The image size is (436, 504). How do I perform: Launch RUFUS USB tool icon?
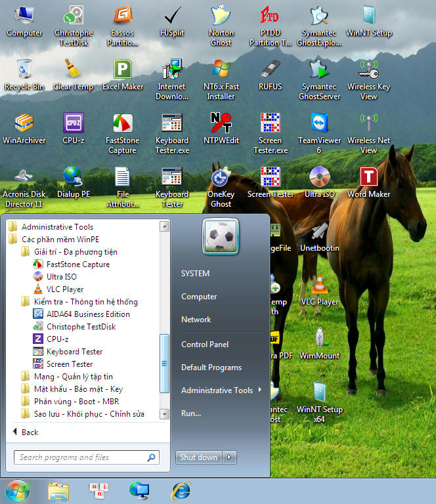click(270, 75)
